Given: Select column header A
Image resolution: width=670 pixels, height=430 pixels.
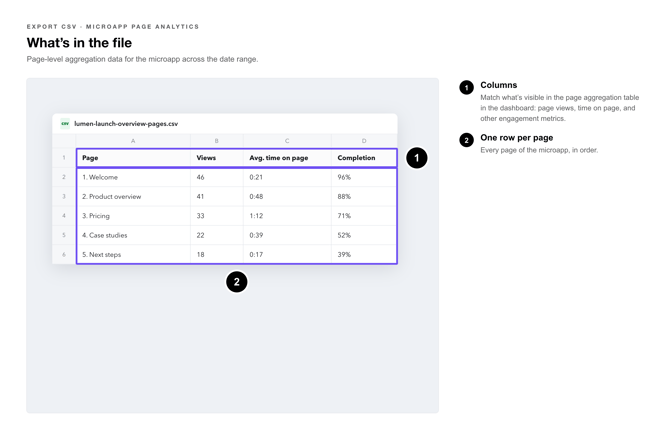Looking at the screenshot, I should (133, 141).
